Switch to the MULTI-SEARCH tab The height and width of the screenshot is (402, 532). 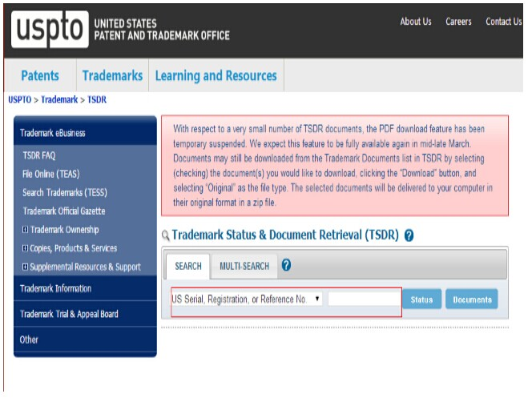tap(244, 267)
